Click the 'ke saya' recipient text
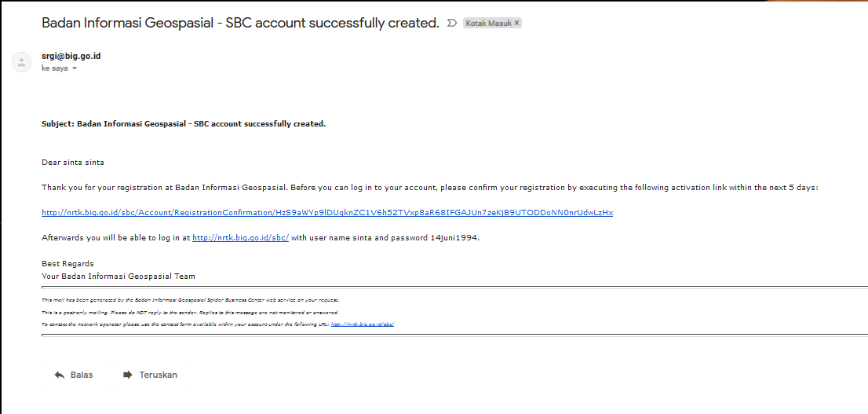Image resolution: width=868 pixels, height=414 pixels. pyautogui.click(x=54, y=68)
